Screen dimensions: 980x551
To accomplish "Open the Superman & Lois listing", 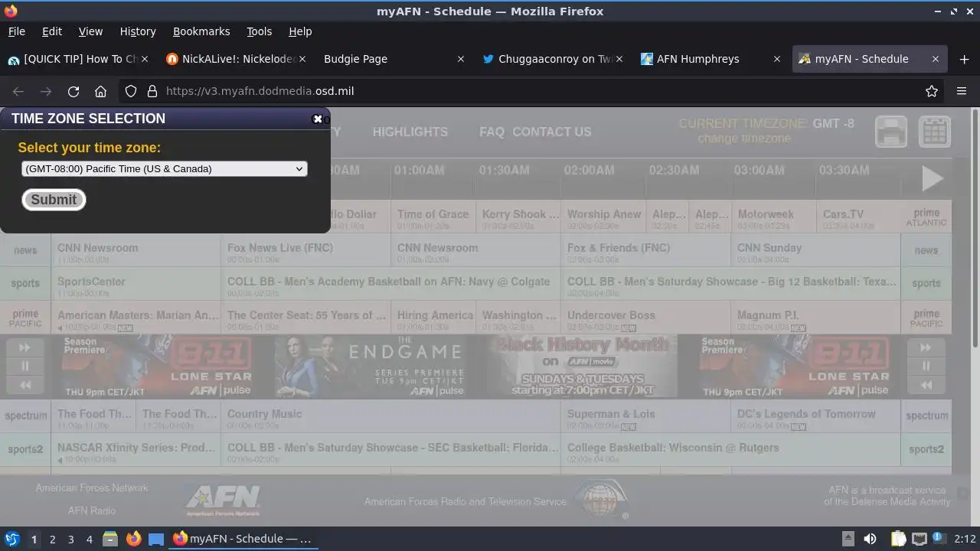I will (645, 416).
